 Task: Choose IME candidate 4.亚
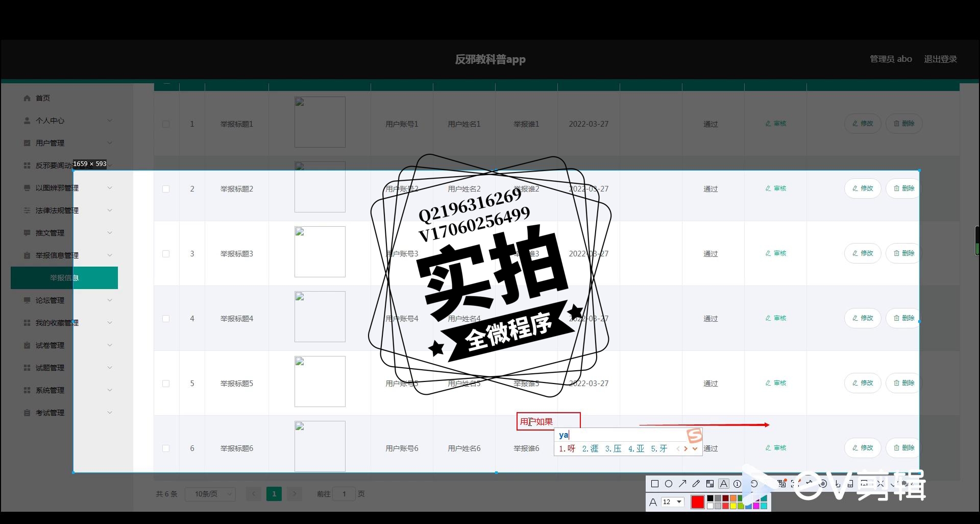pos(636,448)
